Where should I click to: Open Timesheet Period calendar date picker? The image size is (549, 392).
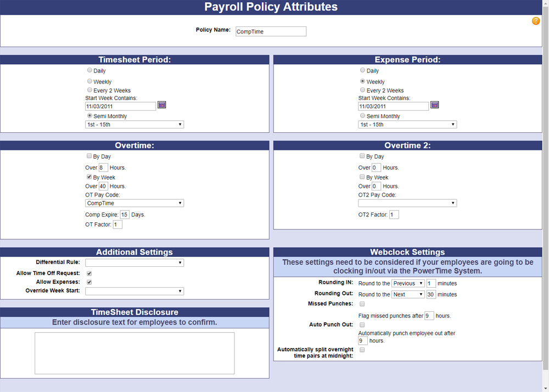[x=161, y=105]
